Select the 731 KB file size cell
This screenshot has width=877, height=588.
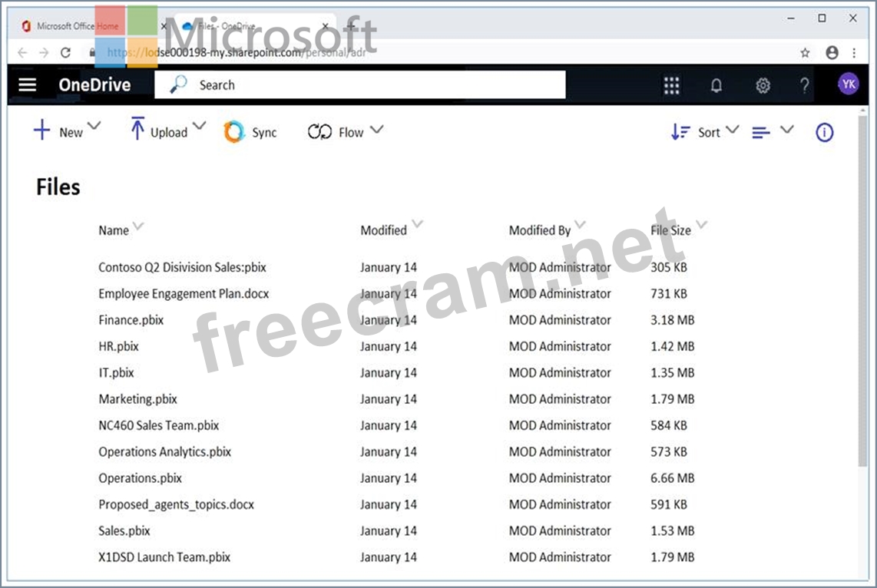pyautogui.click(x=668, y=293)
